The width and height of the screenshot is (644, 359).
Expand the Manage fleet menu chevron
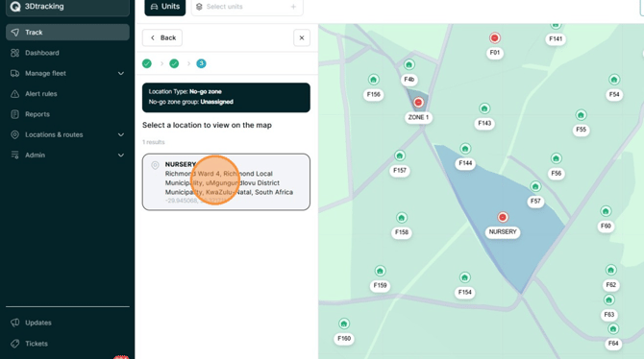pyautogui.click(x=121, y=74)
